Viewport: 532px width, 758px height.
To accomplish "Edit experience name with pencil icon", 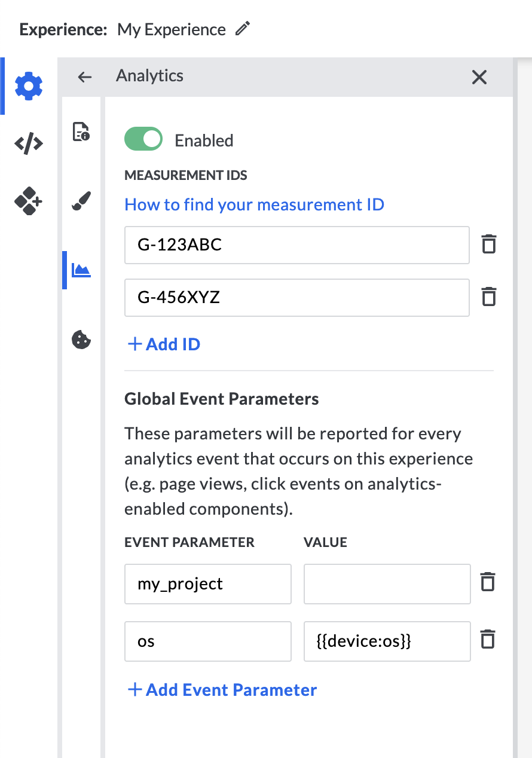I will 242,29.
